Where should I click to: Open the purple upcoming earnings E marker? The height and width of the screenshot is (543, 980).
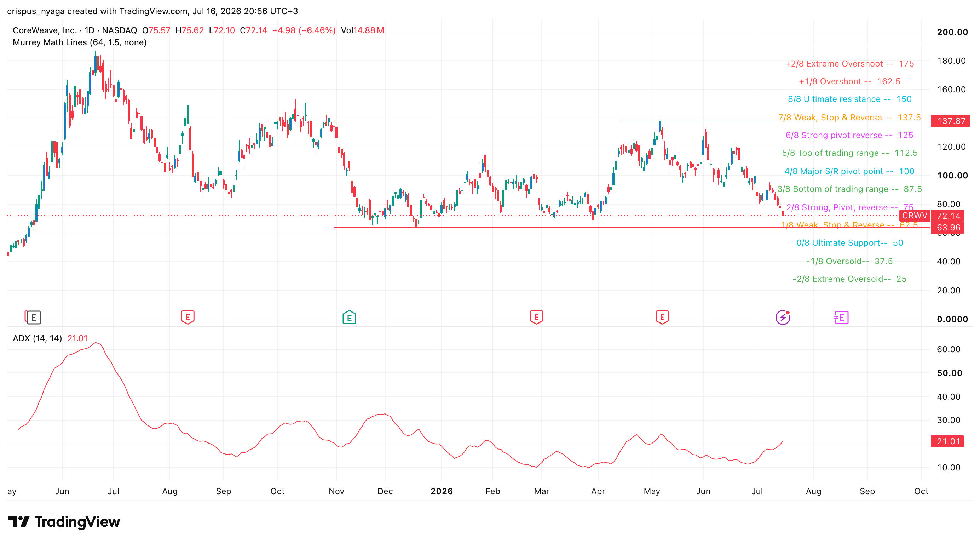(x=841, y=317)
